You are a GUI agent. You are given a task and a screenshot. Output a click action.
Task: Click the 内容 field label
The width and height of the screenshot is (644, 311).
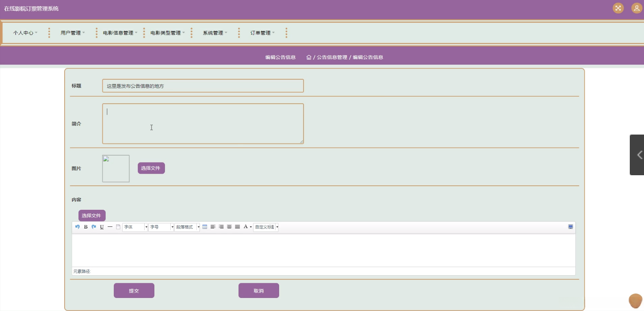coord(76,200)
